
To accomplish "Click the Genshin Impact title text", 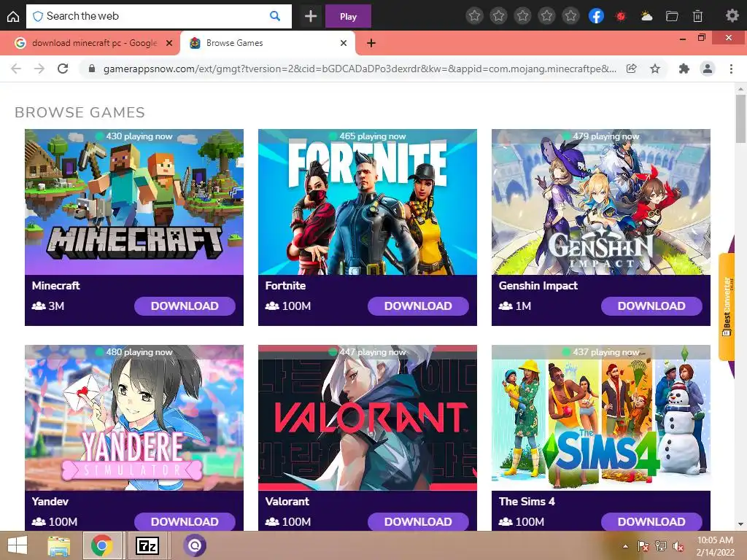I will point(538,286).
